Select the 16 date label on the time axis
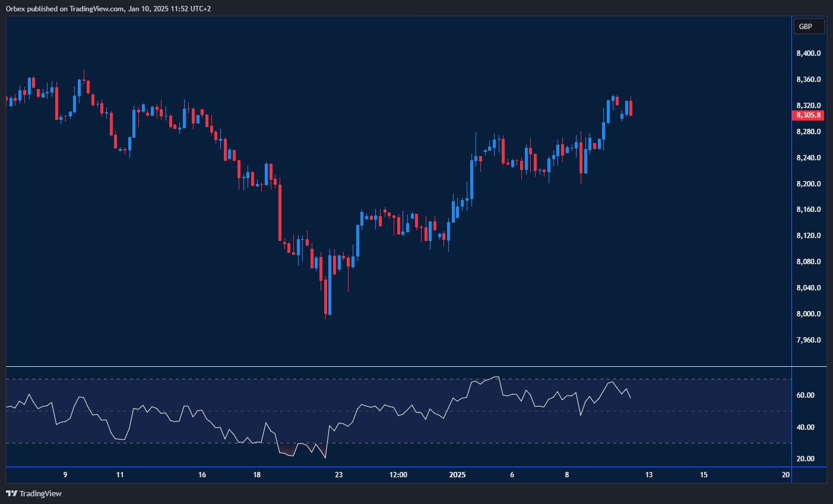The height and width of the screenshot is (504, 833). coord(202,475)
